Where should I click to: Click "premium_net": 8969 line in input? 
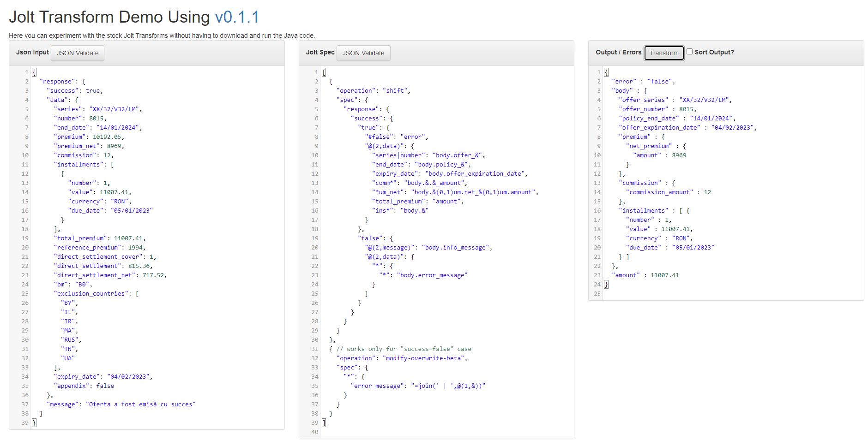click(x=89, y=146)
